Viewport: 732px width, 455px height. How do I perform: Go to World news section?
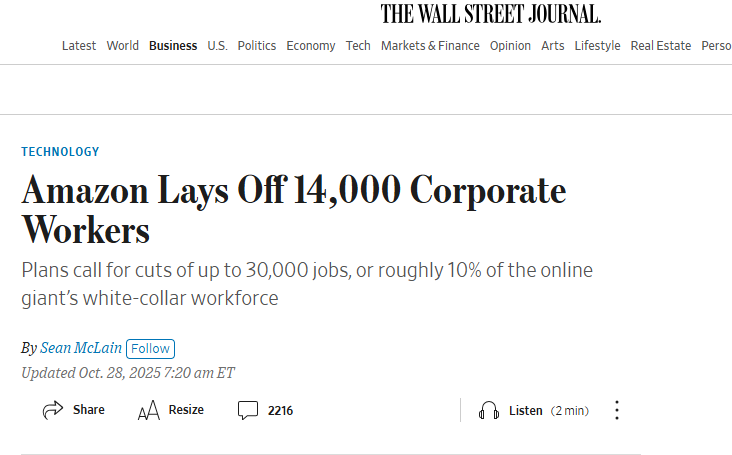click(x=123, y=46)
